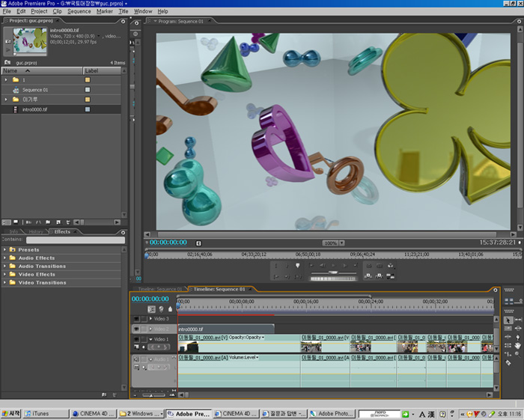Screen dimensions: 524x420
Task: Click the Lift button in the Program monitor
Action: point(369,266)
